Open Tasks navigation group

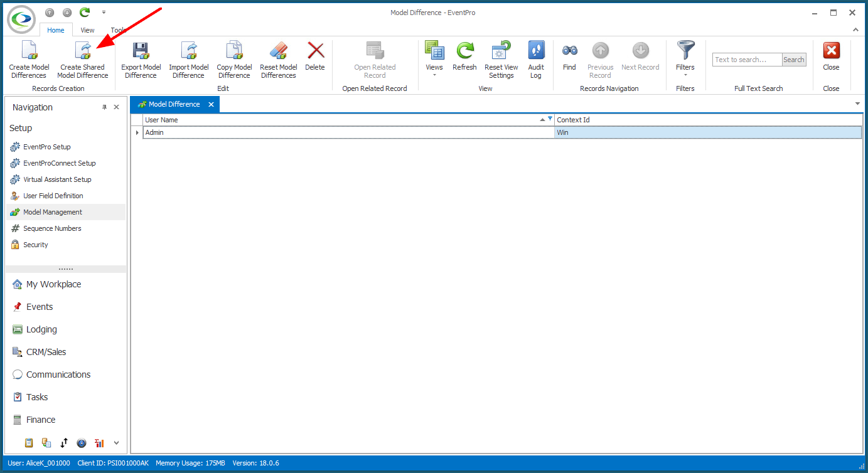37,397
